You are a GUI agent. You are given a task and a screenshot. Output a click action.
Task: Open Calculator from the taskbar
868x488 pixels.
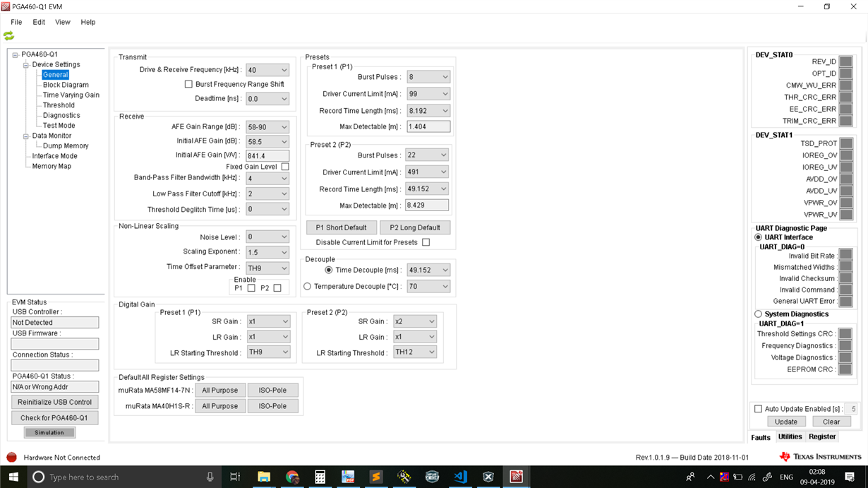pyautogui.click(x=320, y=477)
